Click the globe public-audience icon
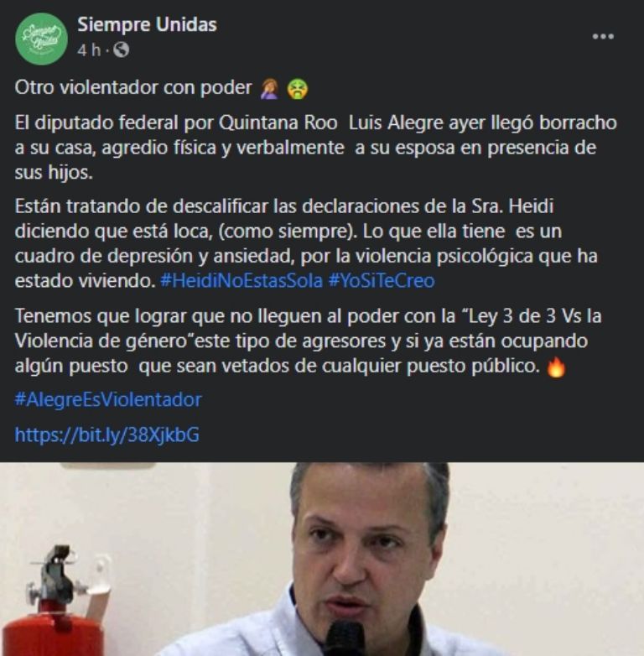644x656 pixels. tap(122, 50)
